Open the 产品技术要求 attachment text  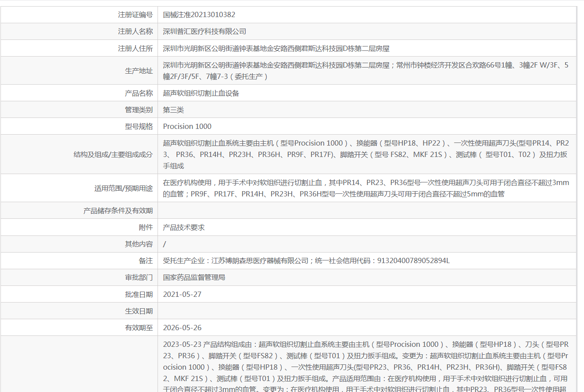point(184,227)
